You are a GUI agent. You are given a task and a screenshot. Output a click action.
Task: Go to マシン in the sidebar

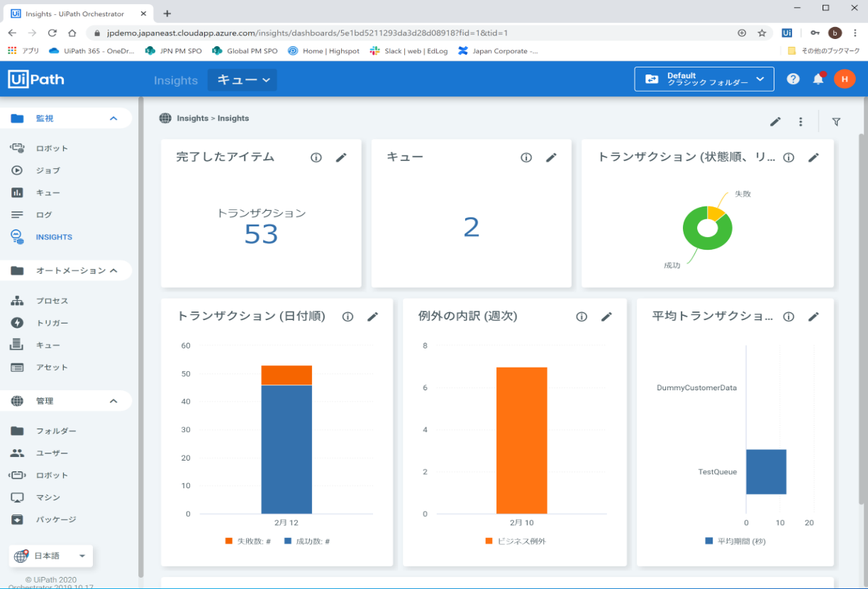48,497
